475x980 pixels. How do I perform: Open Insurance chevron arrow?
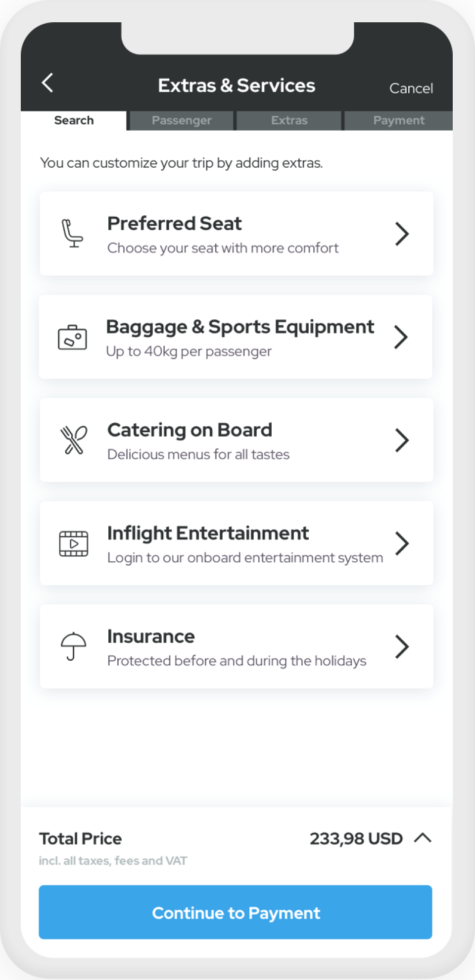coord(402,646)
